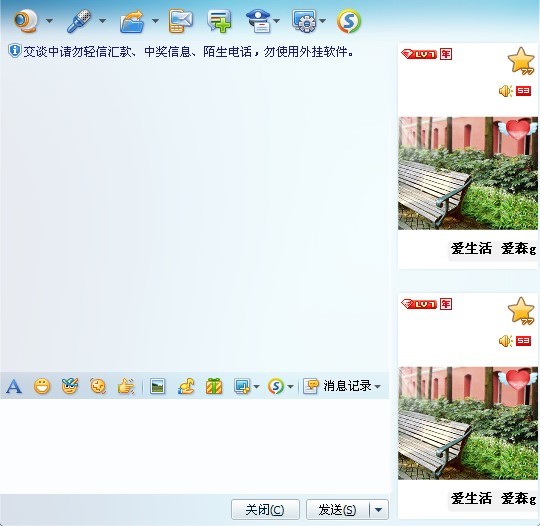Insert a picture into the message
This screenshot has height=526, width=540.
tap(157, 386)
